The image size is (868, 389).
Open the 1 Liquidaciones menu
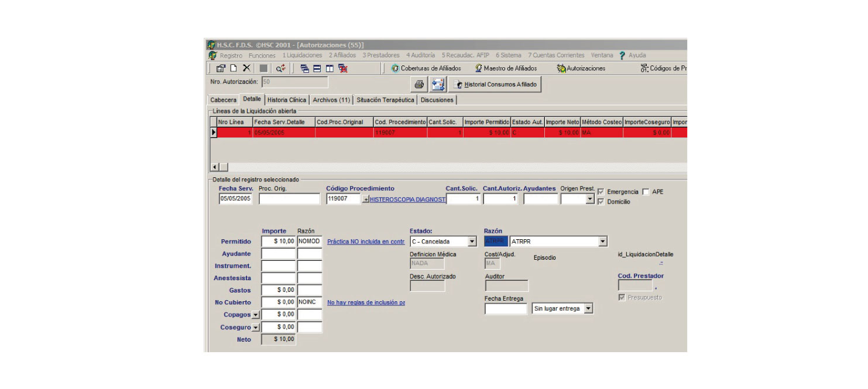[302, 56]
